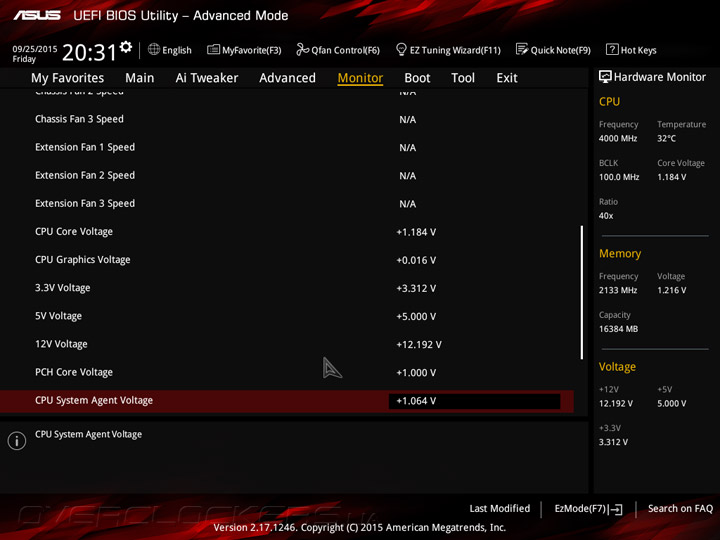The image size is (720, 540).
Task: Click the +1.000 V PCH value
Action: (416, 372)
